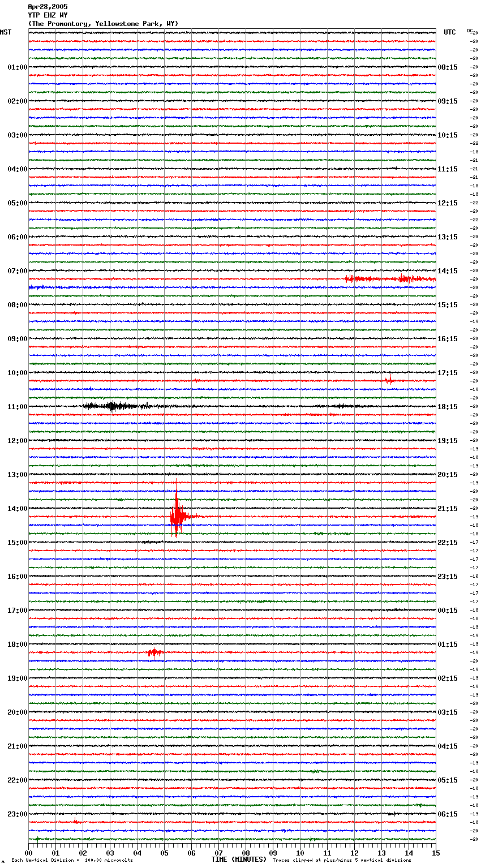Select the 03:00 MST time label

click(x=17, y=135)
